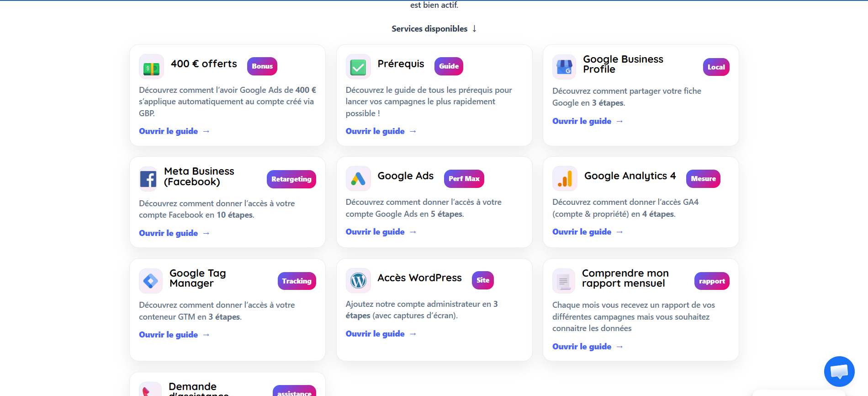Open the guide for 400 € offerts
Image resolution: width=868 pixels, height=396 pixels.
coord(174,131)
